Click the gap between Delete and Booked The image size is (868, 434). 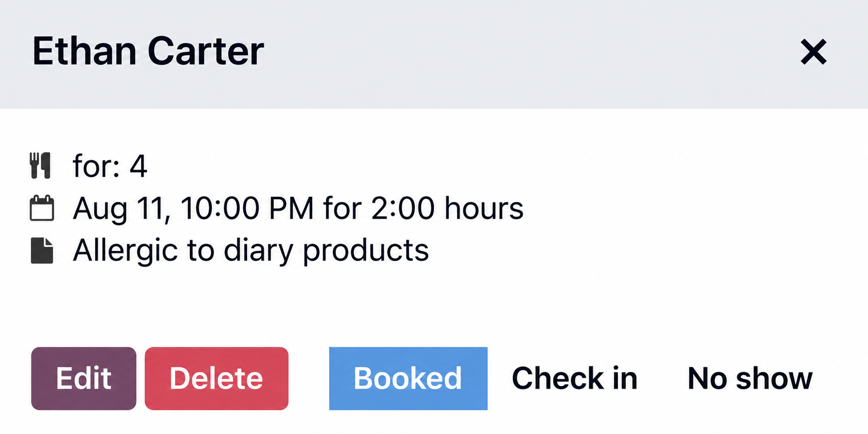[x=309, y=378]
